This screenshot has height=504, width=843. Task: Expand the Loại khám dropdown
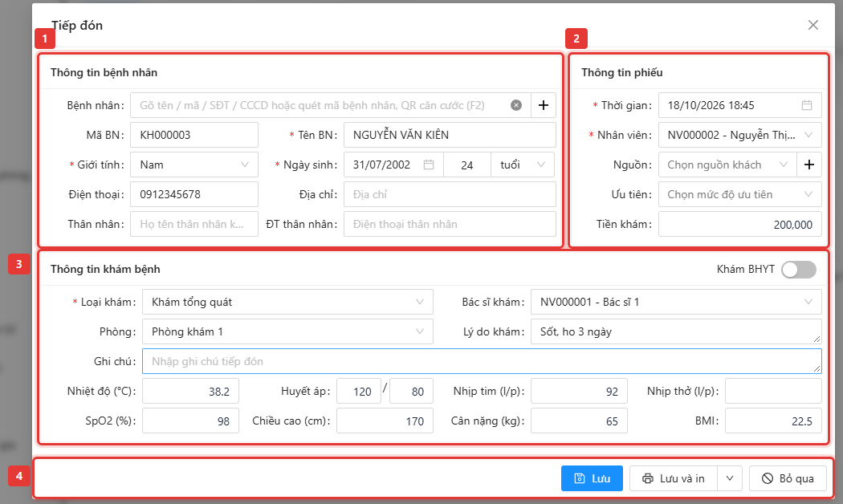coord(287,302)
